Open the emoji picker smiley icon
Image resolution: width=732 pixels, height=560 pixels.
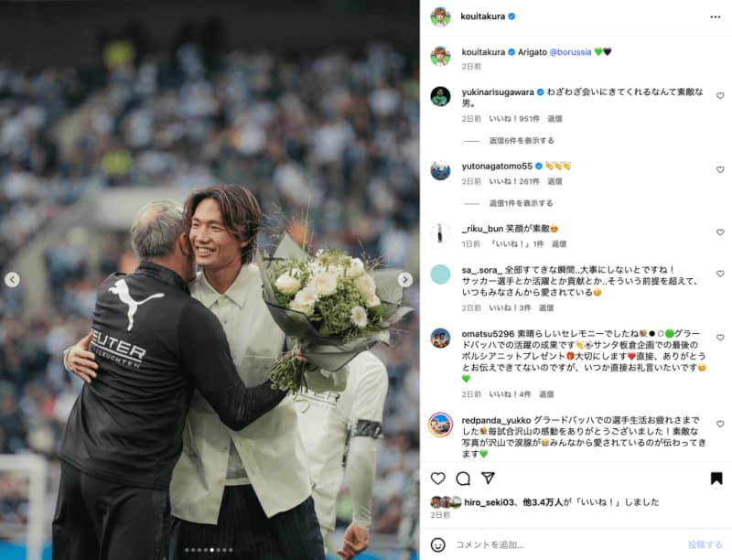point(437,544)
